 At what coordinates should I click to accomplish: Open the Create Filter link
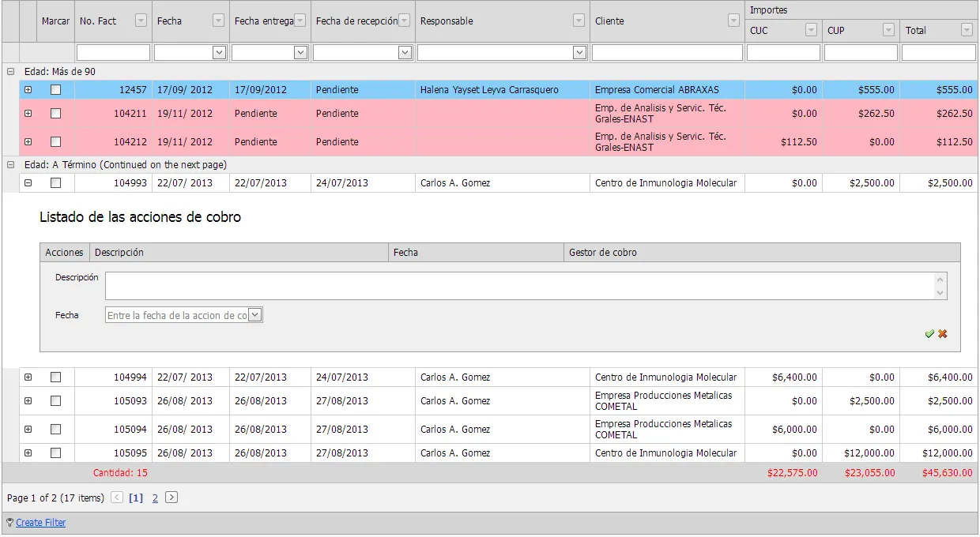[x=40, y=523]
